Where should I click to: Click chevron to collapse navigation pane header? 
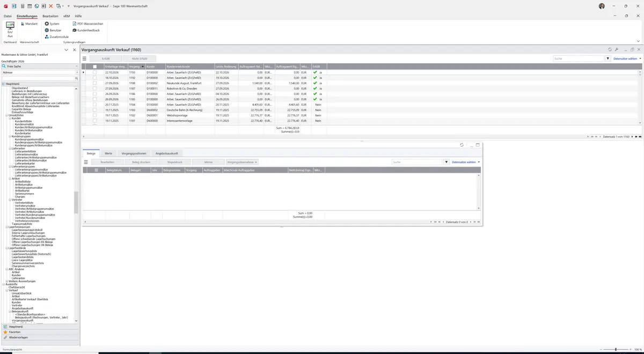(x=67, y=50)
